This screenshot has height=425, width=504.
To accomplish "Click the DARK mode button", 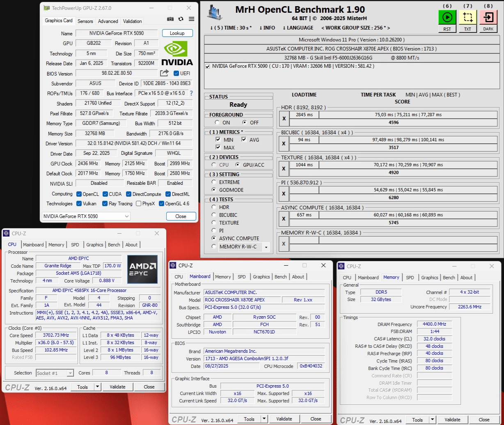I will (x=488, y=17).
